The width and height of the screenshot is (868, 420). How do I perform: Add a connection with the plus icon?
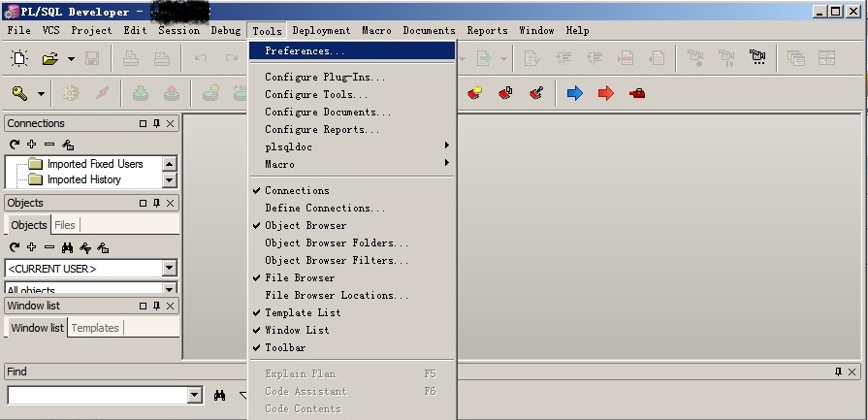tap(32, 145)
